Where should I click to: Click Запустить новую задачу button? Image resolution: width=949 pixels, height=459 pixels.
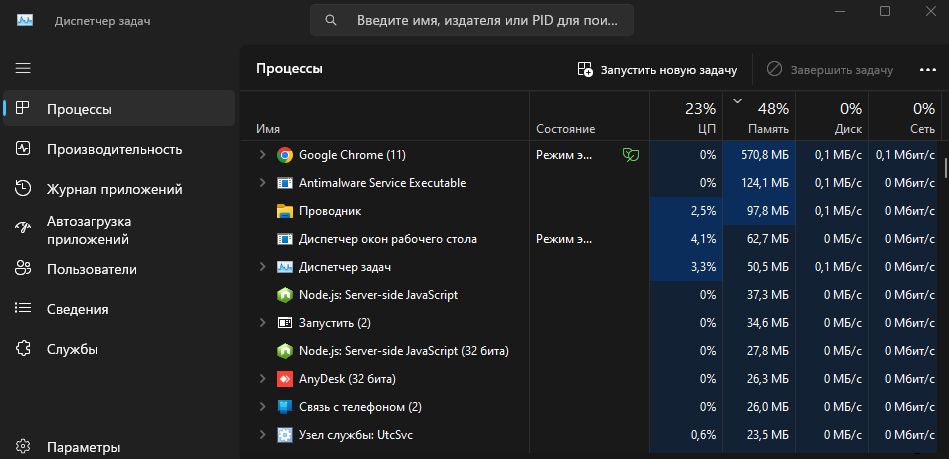(x=657, y=70)
